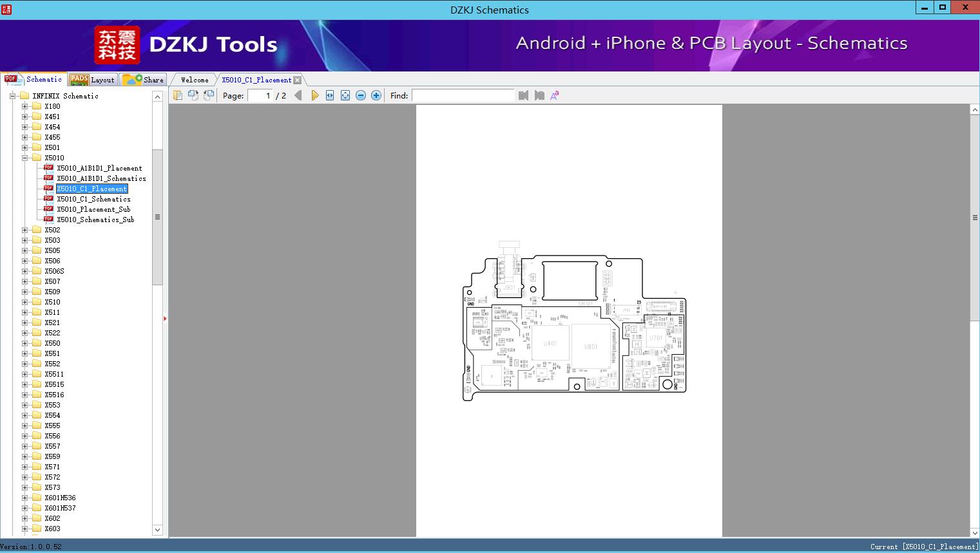Open the Share tab
The height and width of the screenshot is (553, 980).
tap(144, 80)
